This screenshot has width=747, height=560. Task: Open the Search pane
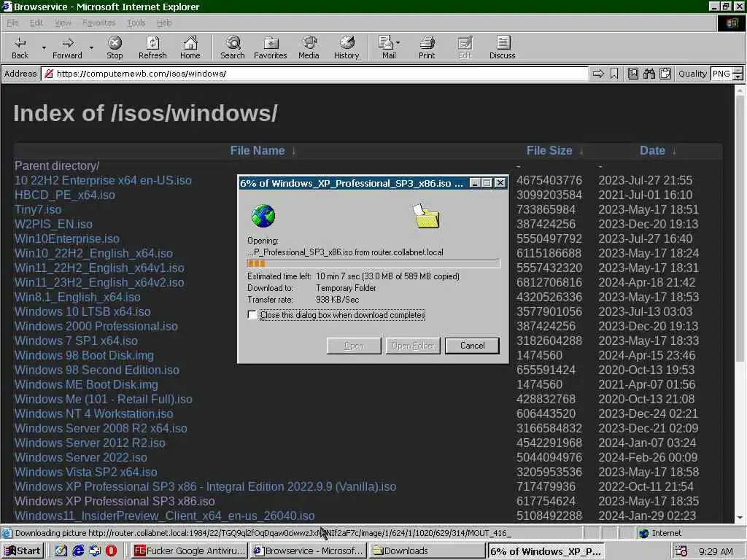click(233, 47)
